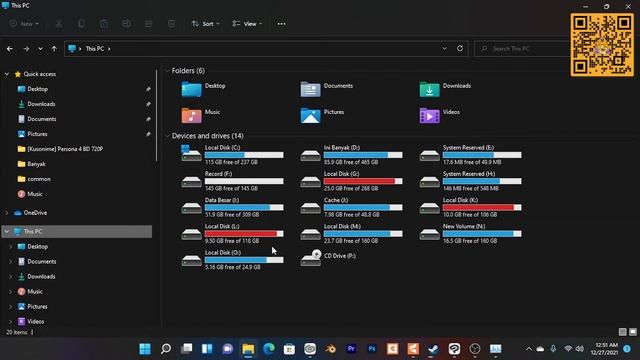Image resolution: width=640 pixels, height=360 pixels.
Task: Launch Microsoft Edge from taskbar
Action: click(269, 349)
